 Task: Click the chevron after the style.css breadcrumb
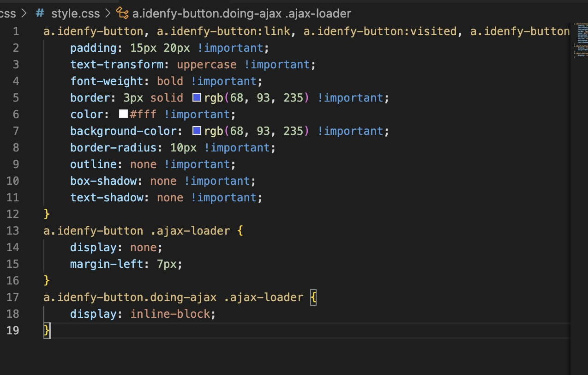107,13
